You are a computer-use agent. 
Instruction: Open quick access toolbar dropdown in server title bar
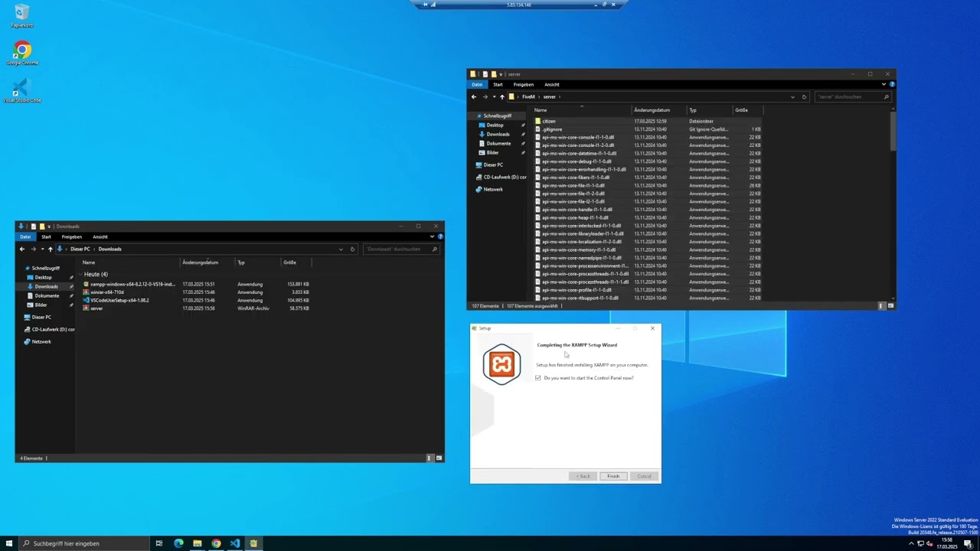coord(501,74)
